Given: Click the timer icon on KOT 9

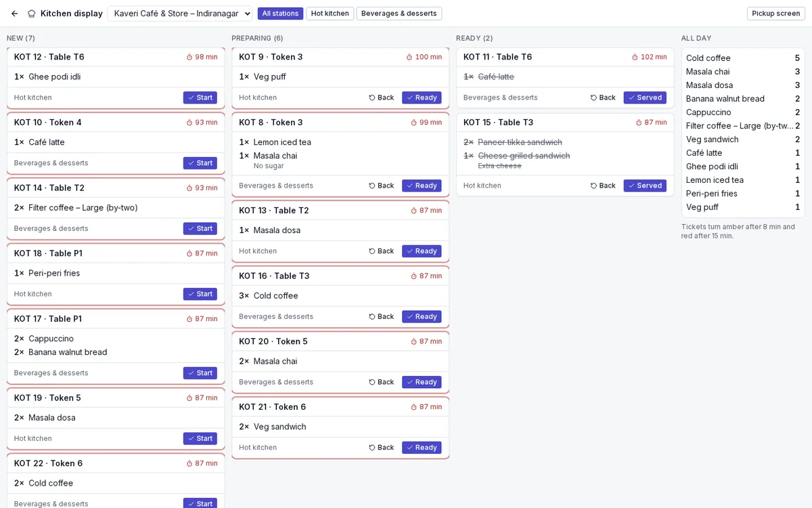Looking at the screenshot, I should click(x=409, y=57).
